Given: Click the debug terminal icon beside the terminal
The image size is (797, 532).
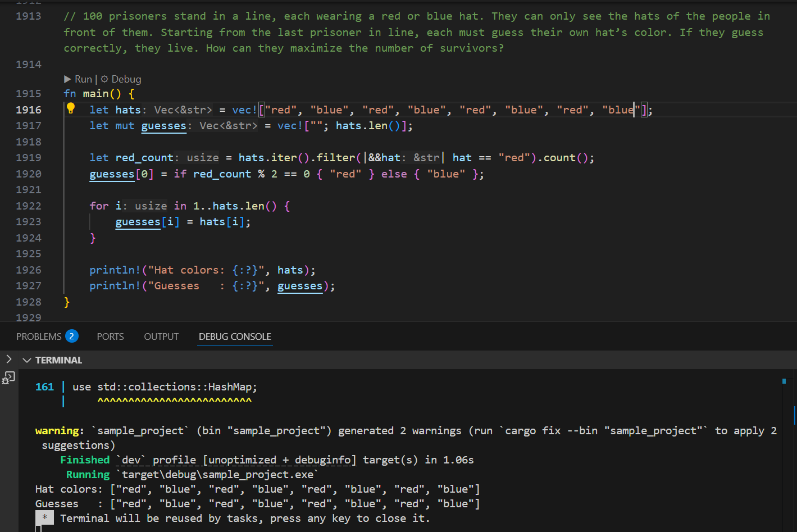Looking at the screenshot, I should 8,378.
